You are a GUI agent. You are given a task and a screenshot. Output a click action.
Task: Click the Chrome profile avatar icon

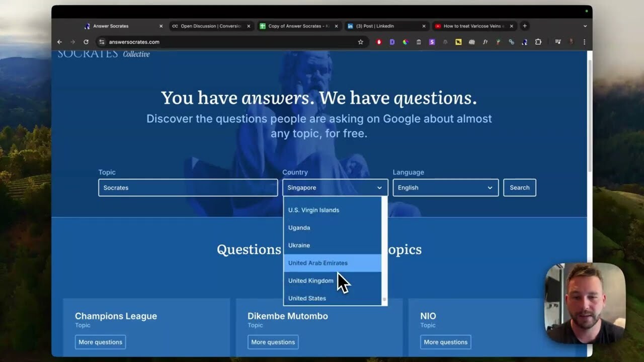tap(571, 42)
